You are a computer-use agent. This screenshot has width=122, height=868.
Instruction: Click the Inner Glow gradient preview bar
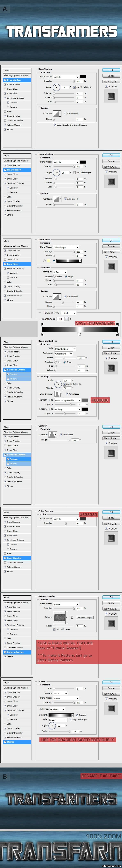tap(68, 261)
